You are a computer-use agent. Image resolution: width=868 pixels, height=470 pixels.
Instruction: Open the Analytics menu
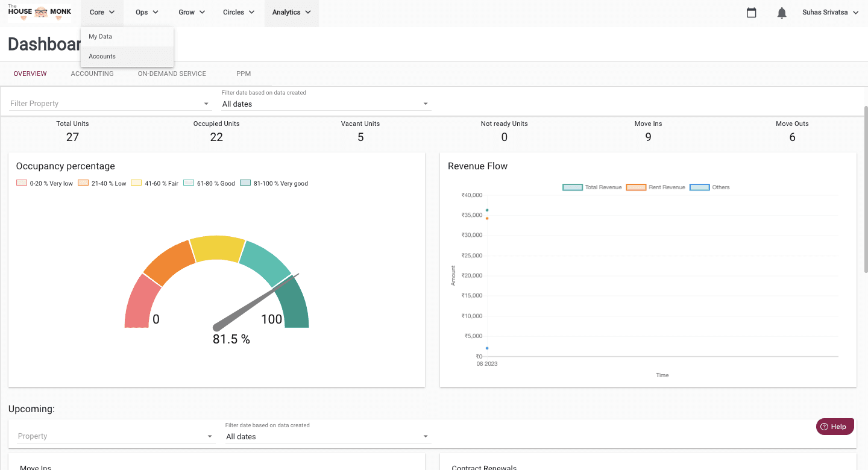[x=291, y=13]
